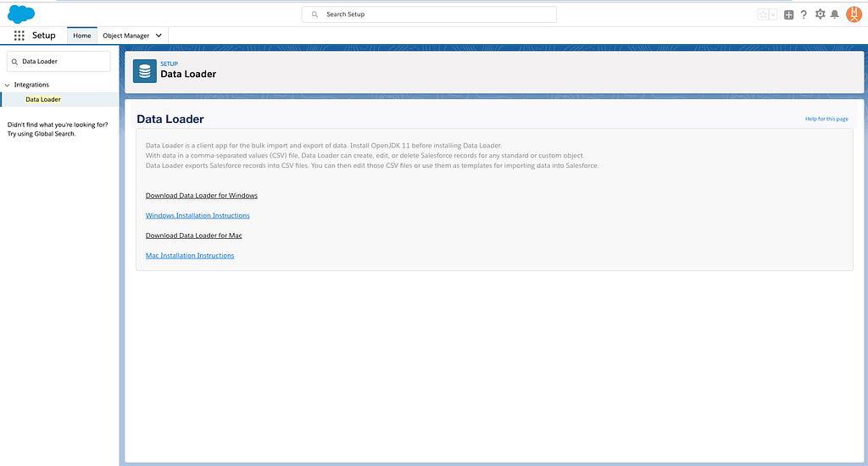Open the Object Manager tab
The width and height of the screenshot is (868, 466).
coord(125,36)
